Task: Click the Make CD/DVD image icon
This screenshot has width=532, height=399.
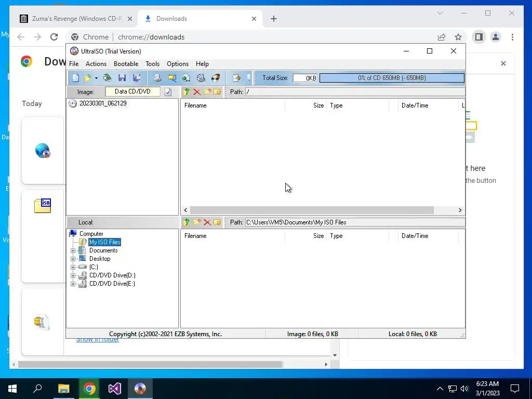Action: pos(157,78)
